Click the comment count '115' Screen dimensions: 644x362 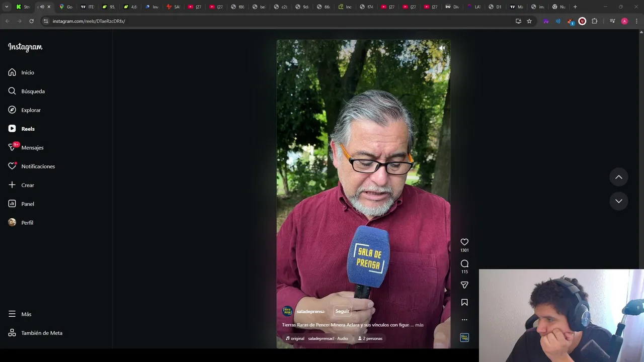point(464,271)
